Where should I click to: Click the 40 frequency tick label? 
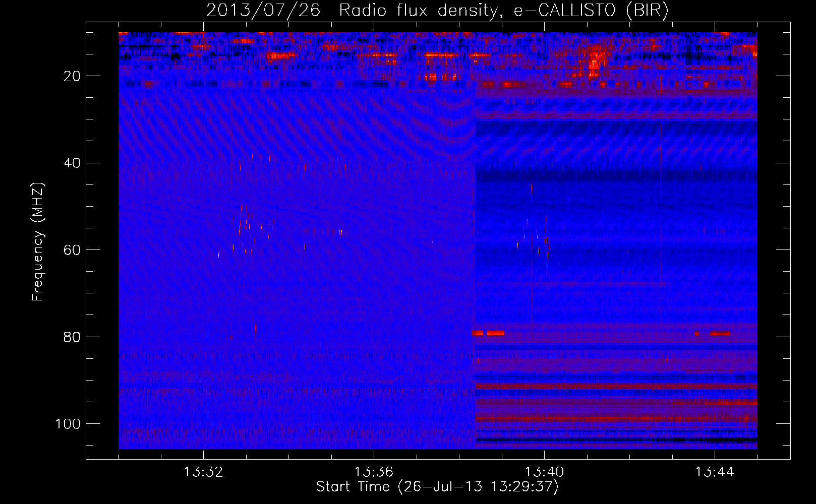[x=73, y=163]
